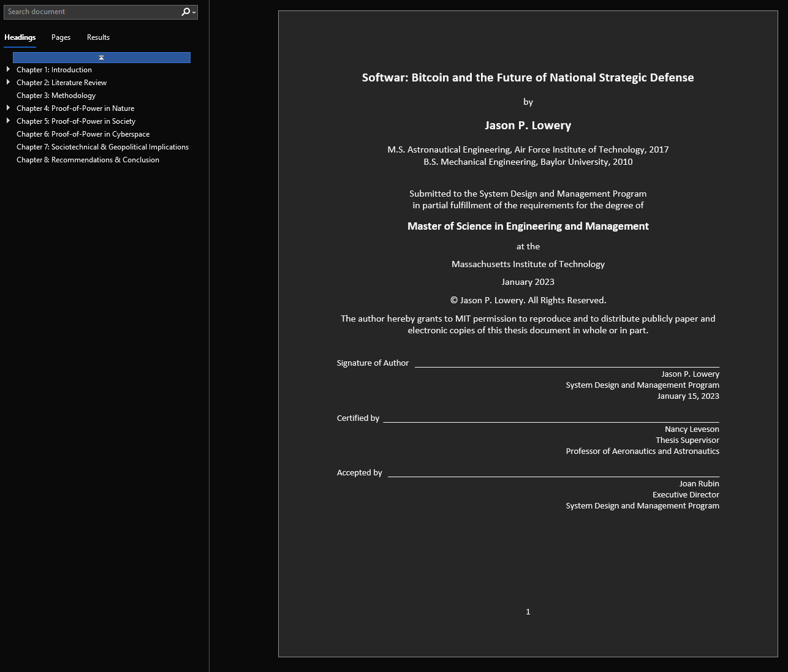Click the author name 'Jason P. Lowery' heading
The image size is (788, 672).
[528, 126]
